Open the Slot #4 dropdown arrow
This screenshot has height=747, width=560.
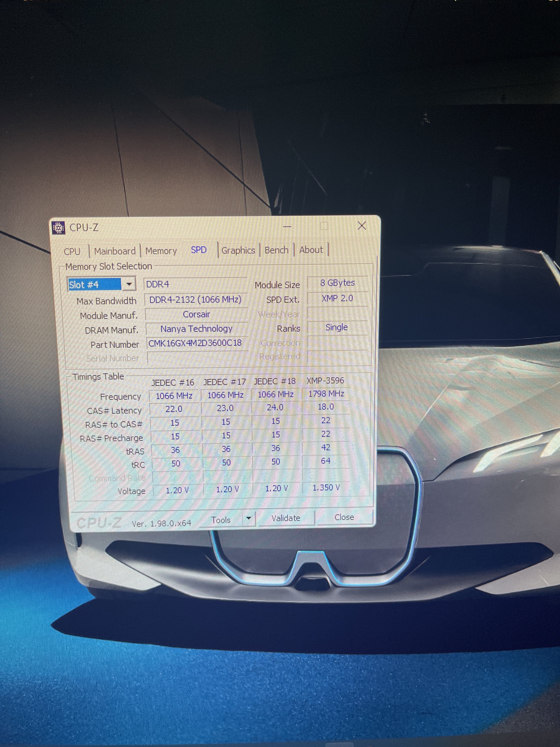pyautogui.click(x=129, y=284)
